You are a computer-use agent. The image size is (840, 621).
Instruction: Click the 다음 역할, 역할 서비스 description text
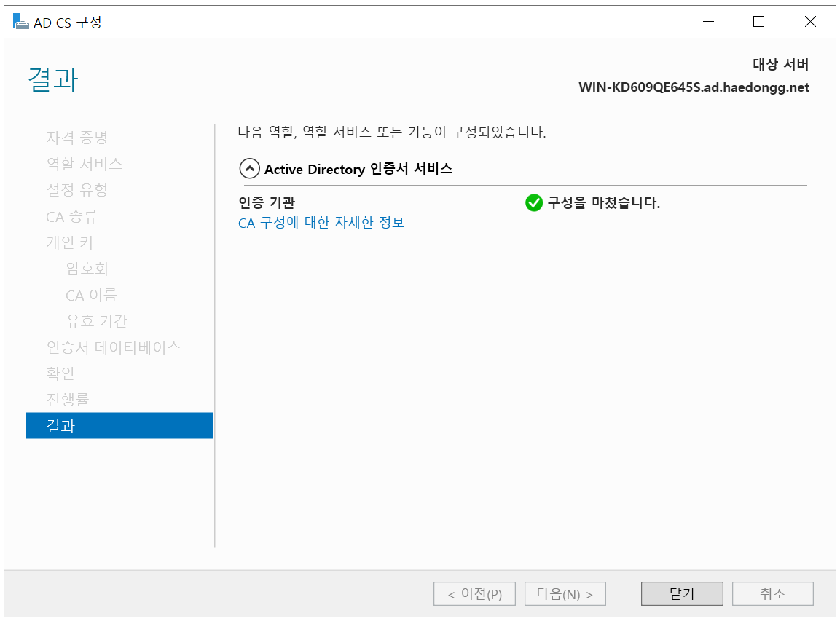click(x=392, y=132)
